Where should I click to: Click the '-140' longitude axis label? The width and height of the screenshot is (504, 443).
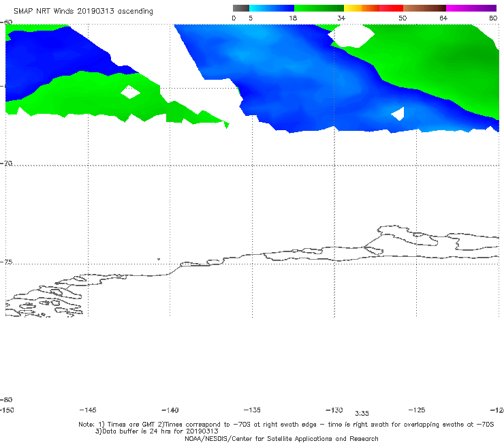(170, 410)
